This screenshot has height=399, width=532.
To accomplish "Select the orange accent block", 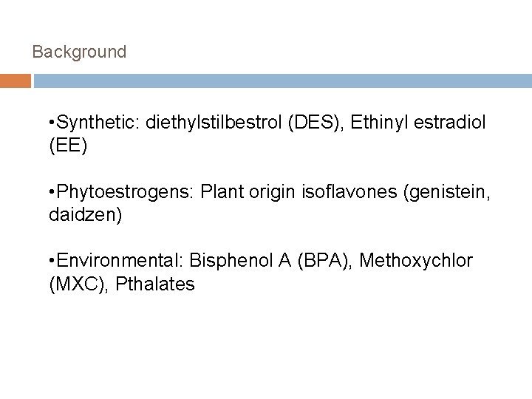I will coord(16,81).
